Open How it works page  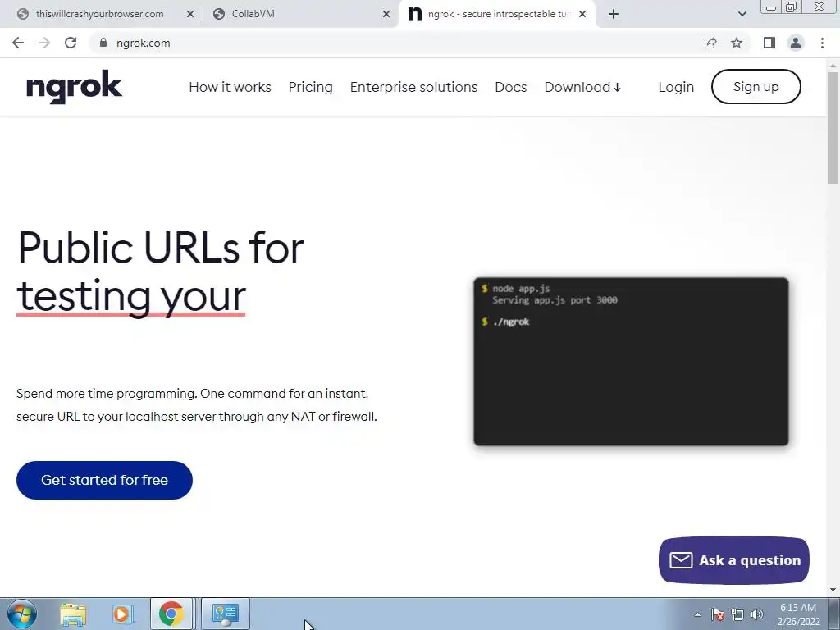[x=230, y=87]
